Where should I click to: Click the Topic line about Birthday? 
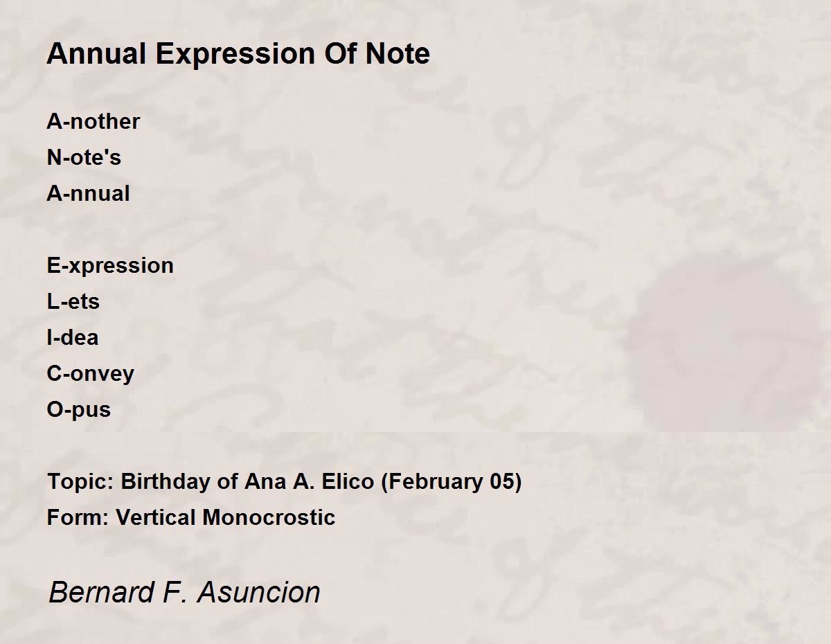pos(284,481)
